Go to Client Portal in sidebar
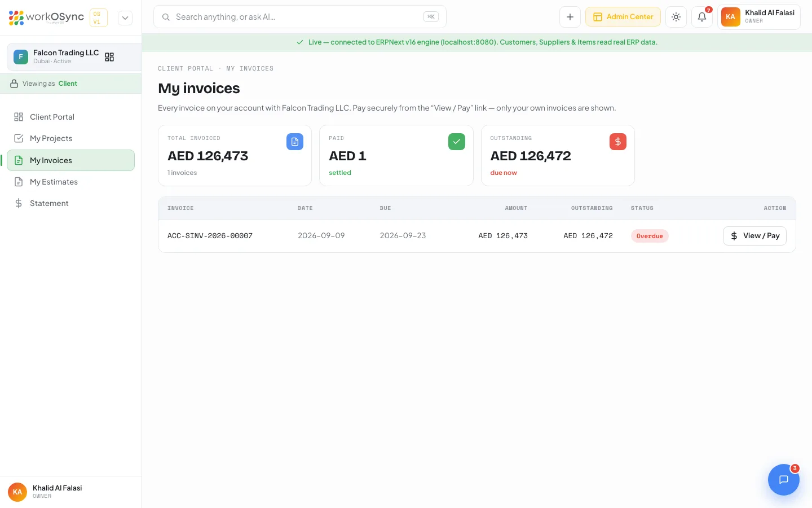The image size is (812, 508). click(x=70, y=117)
